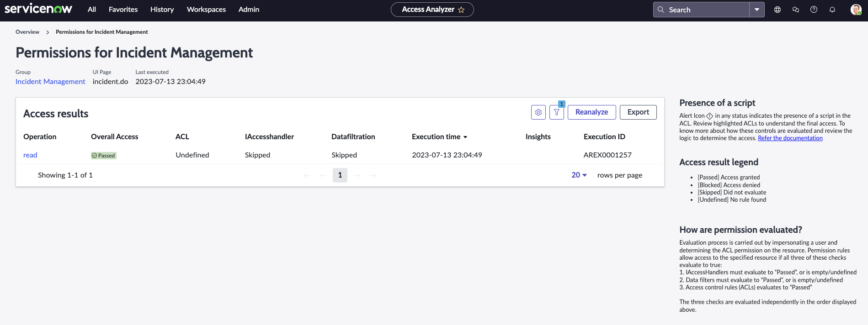Click the alert icon in Presence of a script text
The height and width of the screenshot is (325, 868).
(x=710, y=116)
